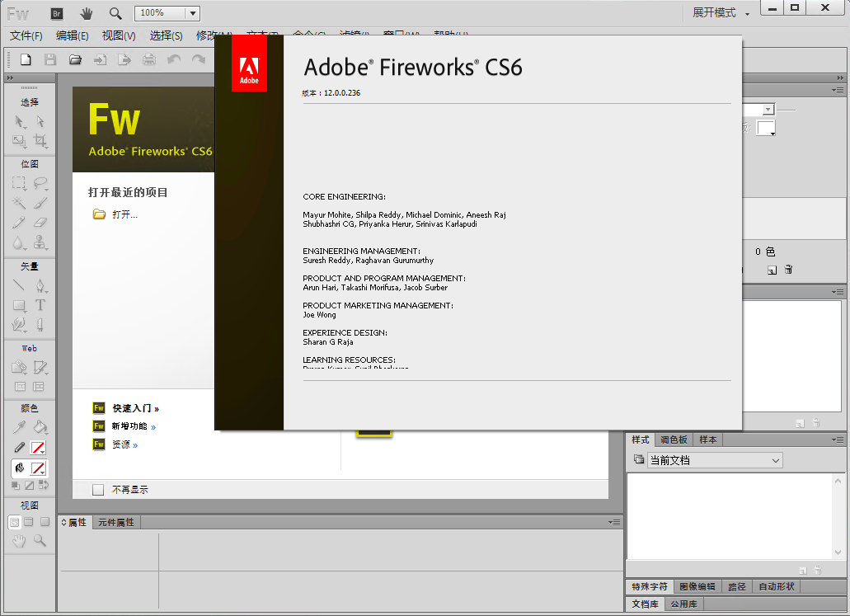Click the Redo arrow in toolbar

pos(199,59)
